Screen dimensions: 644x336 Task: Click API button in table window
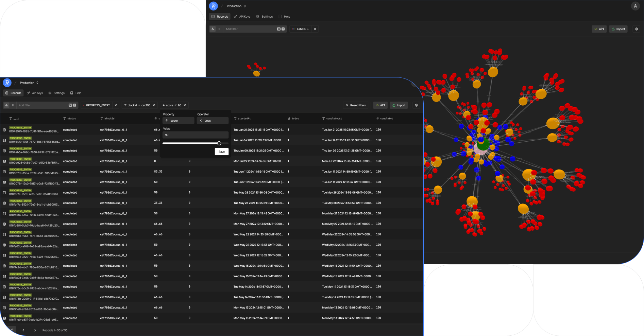[x=380, y=105]
